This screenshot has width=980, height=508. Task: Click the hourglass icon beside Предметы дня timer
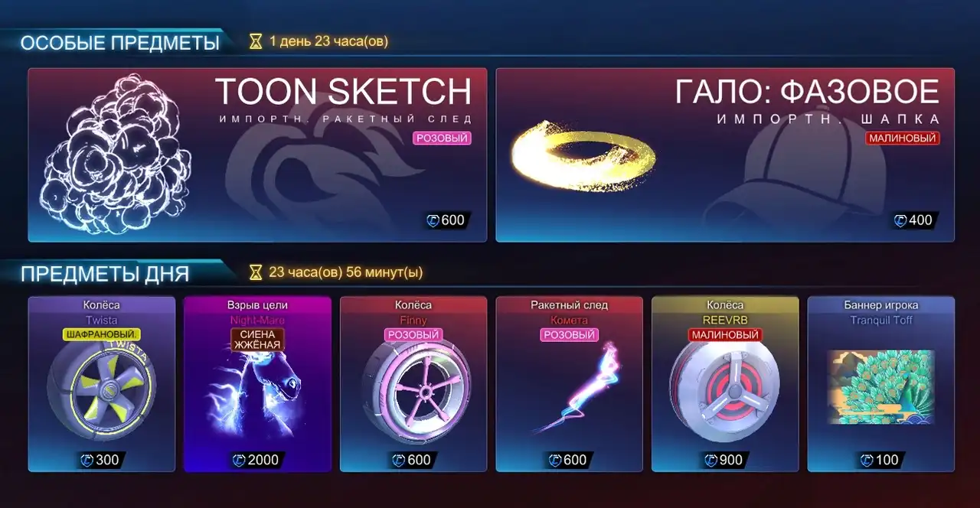[256, 272]
